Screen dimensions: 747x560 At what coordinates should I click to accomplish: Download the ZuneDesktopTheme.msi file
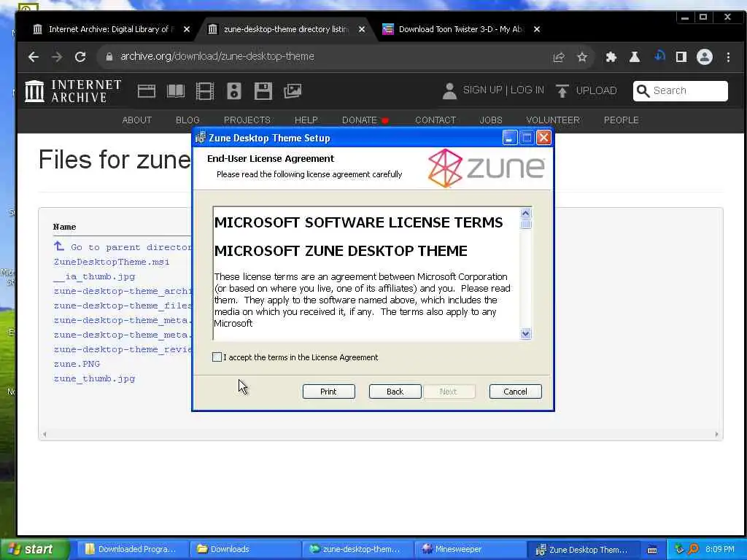(112, 262)
